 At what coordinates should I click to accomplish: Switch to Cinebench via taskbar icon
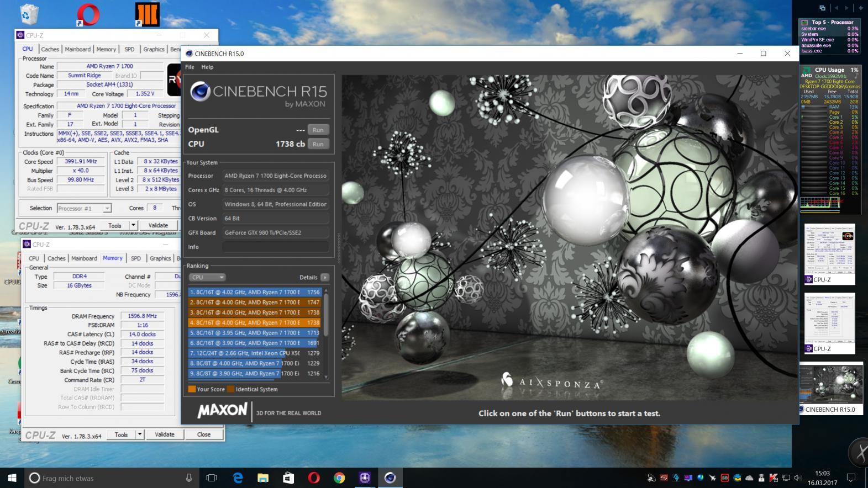(390, 478)
